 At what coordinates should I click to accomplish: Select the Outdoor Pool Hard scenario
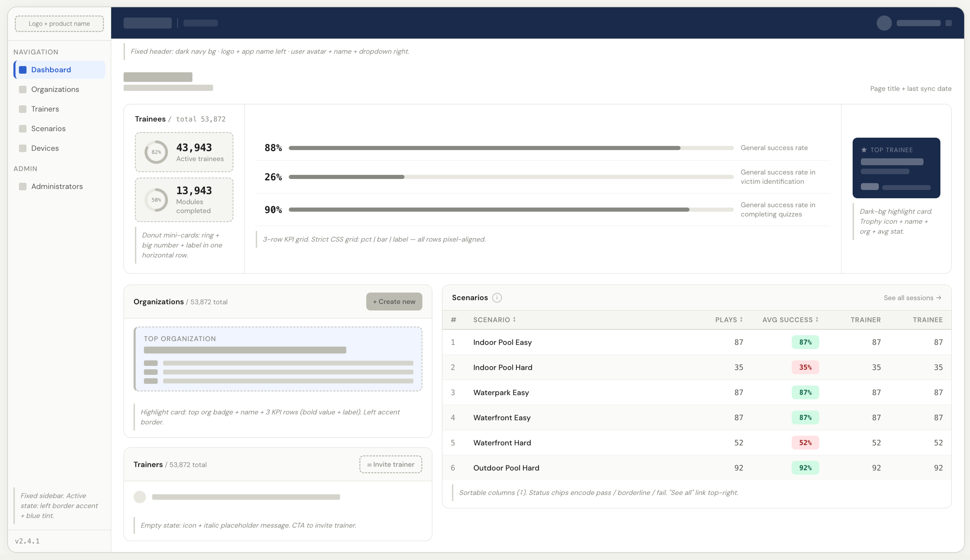coord(697,468)
